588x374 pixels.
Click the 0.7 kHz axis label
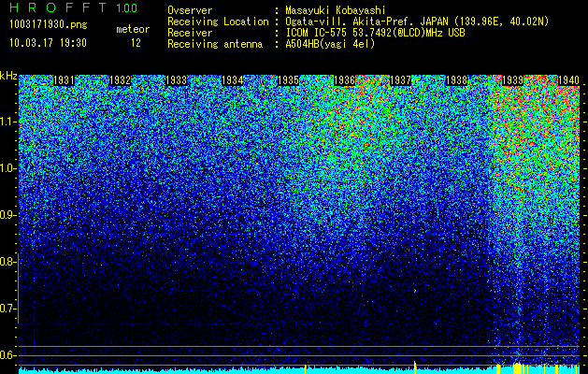pyautogui.click(x=7, y=309)
